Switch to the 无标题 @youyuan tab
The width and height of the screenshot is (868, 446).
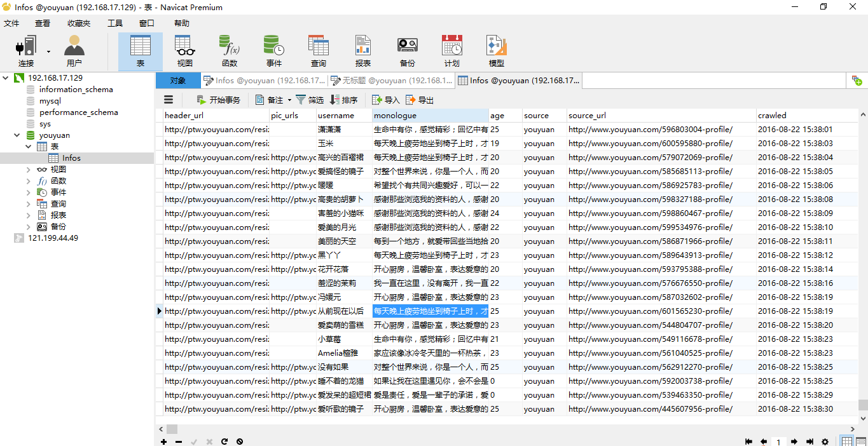[391, 81]
